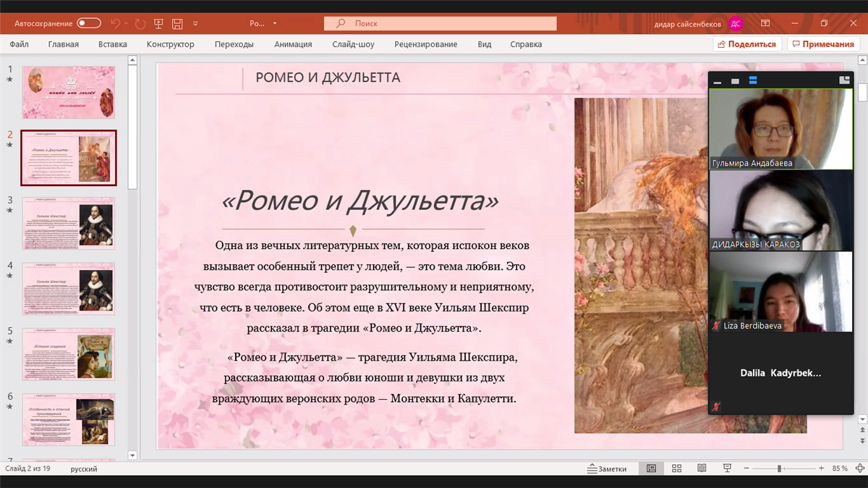Screen dimensions: 868x488
Task: Expand the file name dropdown in title bar
Action: [x=275, y=23]
